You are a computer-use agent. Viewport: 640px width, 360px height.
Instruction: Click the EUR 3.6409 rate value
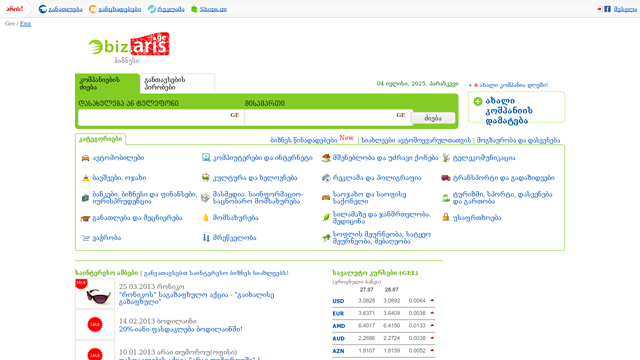[391, 313]
